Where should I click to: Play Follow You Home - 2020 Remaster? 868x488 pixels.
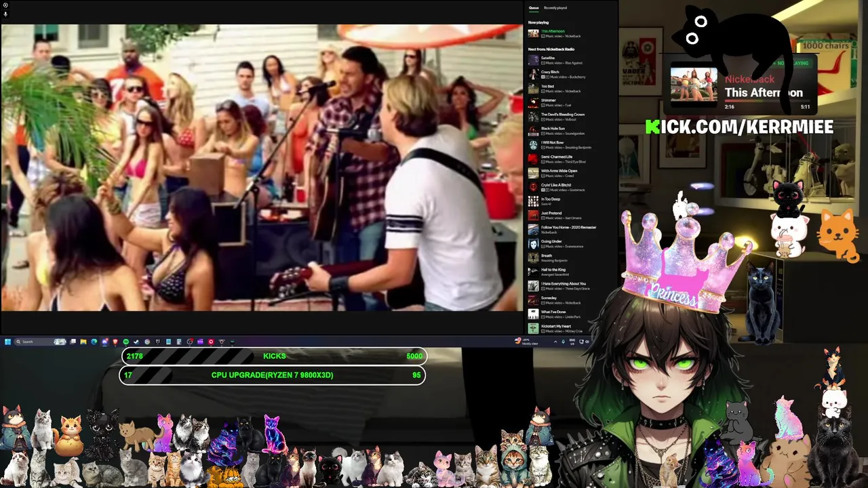pos(572,230)
